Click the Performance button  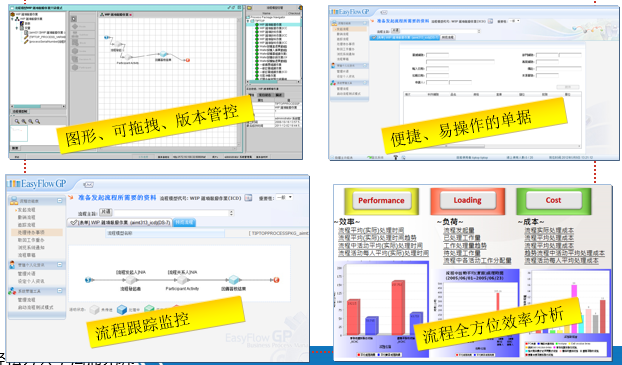tap(381, 201)
